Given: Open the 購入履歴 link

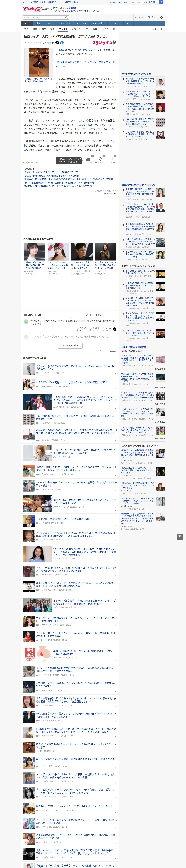Looking at the screenshot, I should [152, 18].
